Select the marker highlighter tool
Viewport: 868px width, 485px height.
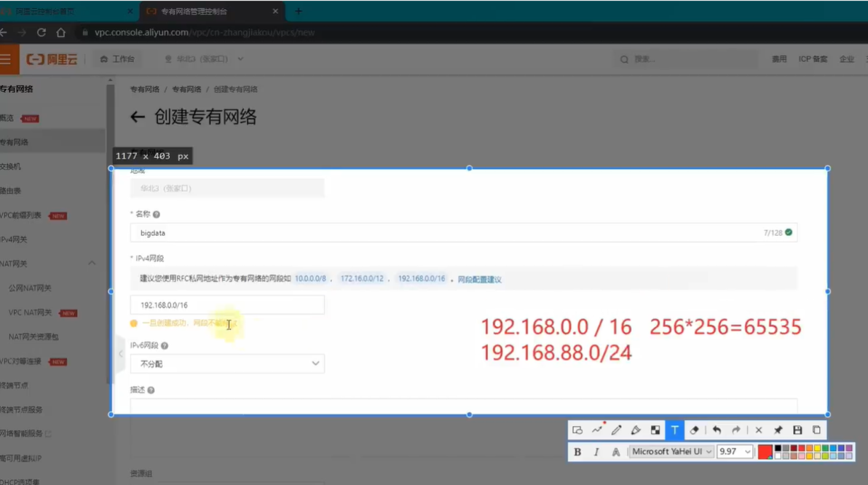pyautogui.click(x=636, y=430)
